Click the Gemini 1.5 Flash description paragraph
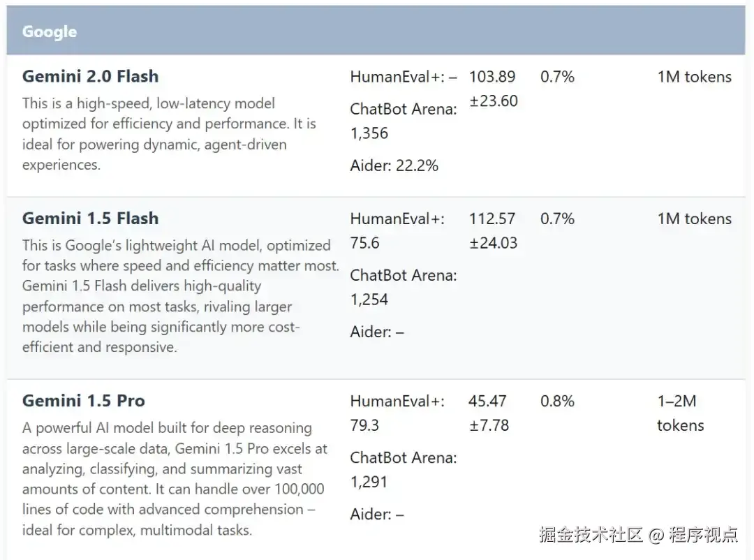 (x=180, y=296)
